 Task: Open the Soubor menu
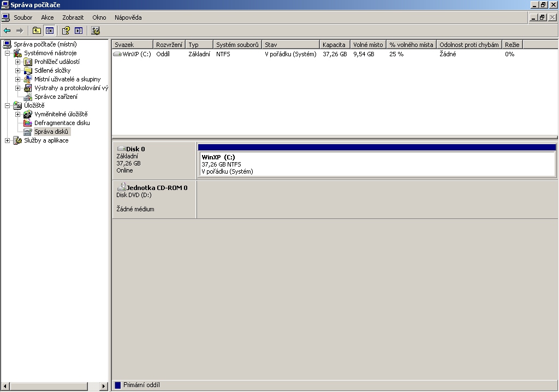coord(23,17)
